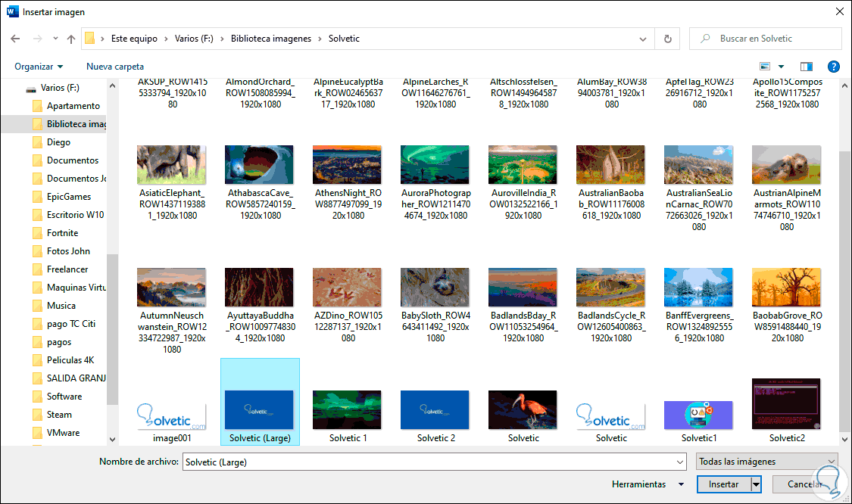Go up one folder level
852x504 pixels.
click(71, 39)
